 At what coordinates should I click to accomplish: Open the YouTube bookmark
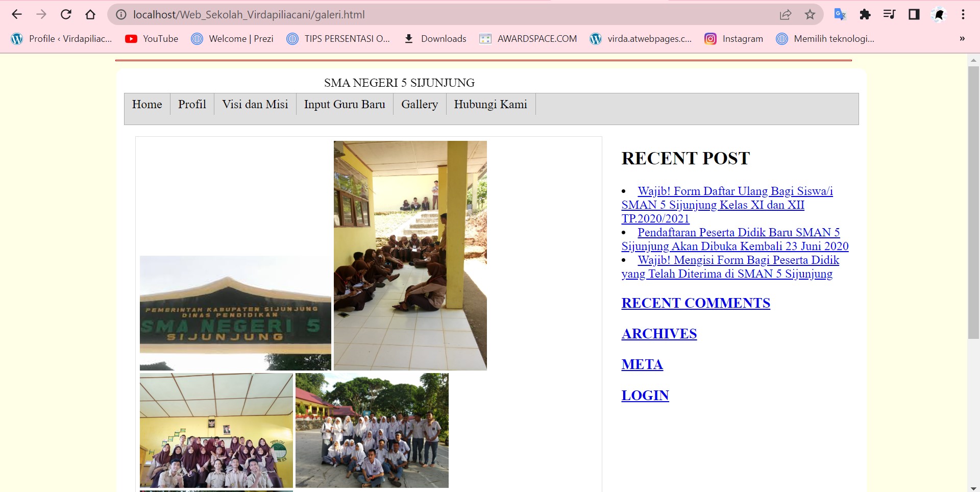click(152, 39)
